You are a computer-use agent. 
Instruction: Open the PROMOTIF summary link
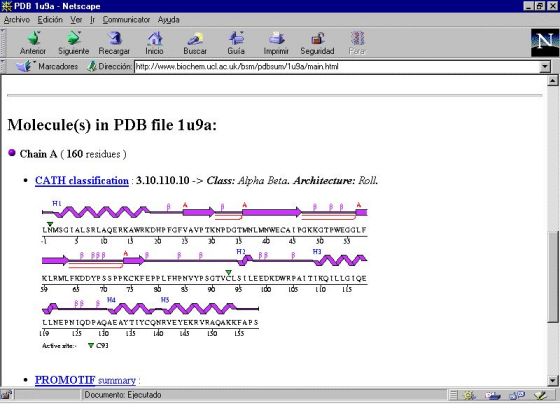[x=85, y=380]
